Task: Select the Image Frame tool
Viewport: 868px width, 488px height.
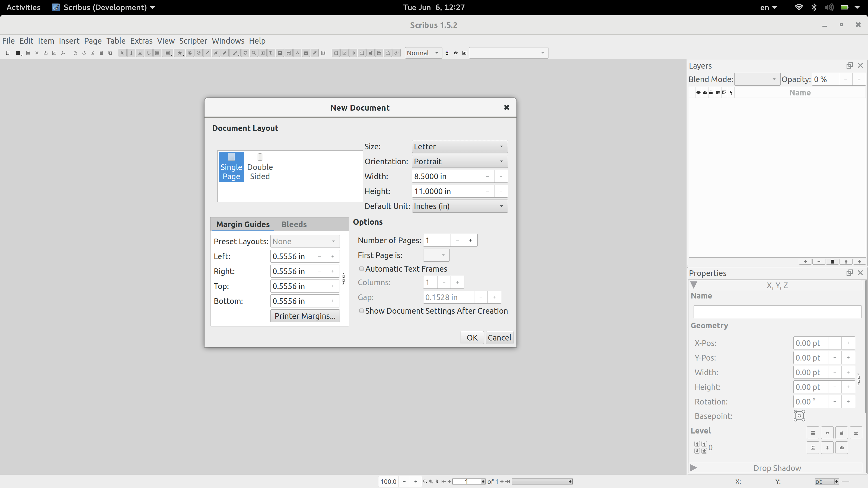Action: 140,53
